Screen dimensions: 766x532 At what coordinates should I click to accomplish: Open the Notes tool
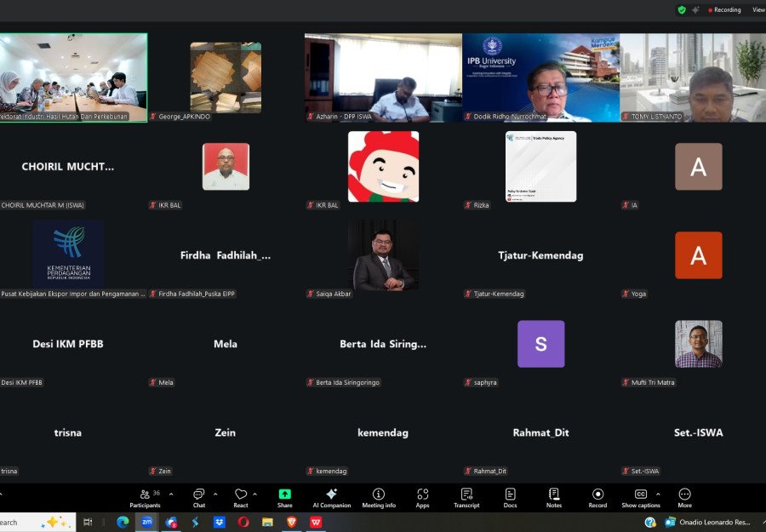(x=554, y=497)
